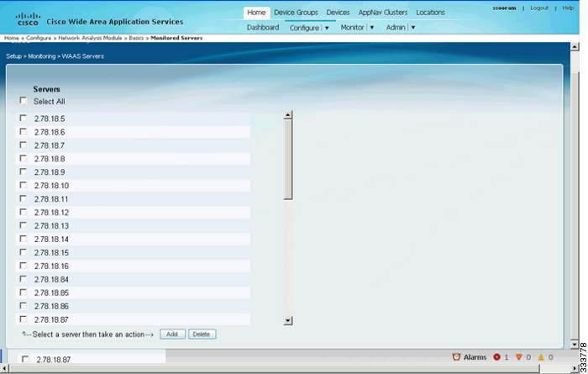Mark the 2.78.18.12 server checkbox
This screenshot has width=588, height=374.
pos(24,212)
